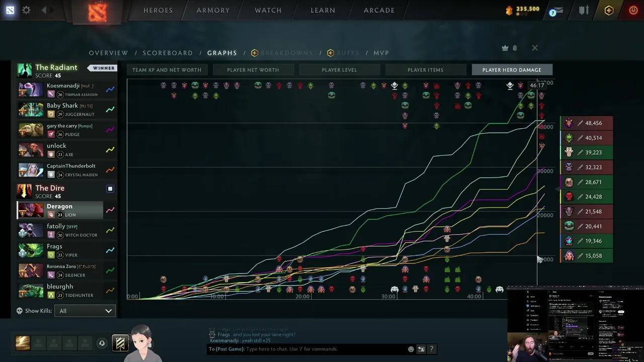Click the 48,456 damage legend entry

(x=587, y=123)
